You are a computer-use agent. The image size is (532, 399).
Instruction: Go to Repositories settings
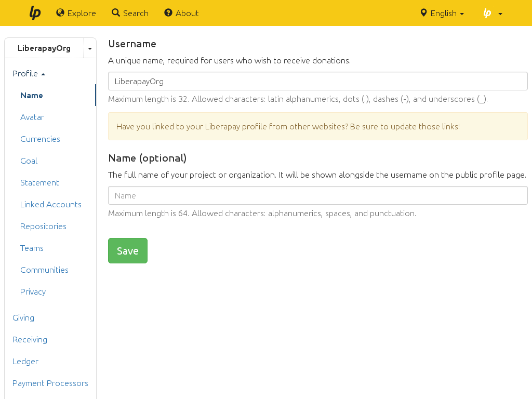tap(43, 226)
